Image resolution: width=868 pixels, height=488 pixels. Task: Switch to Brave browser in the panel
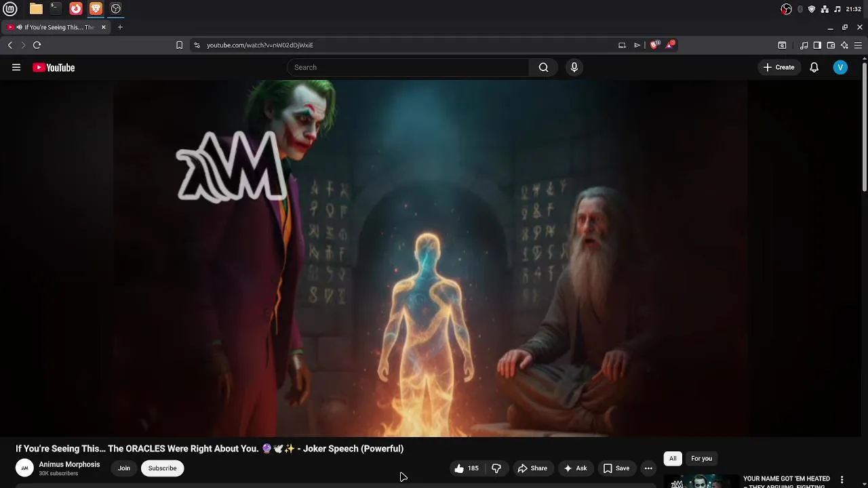(x=96, y=9)
